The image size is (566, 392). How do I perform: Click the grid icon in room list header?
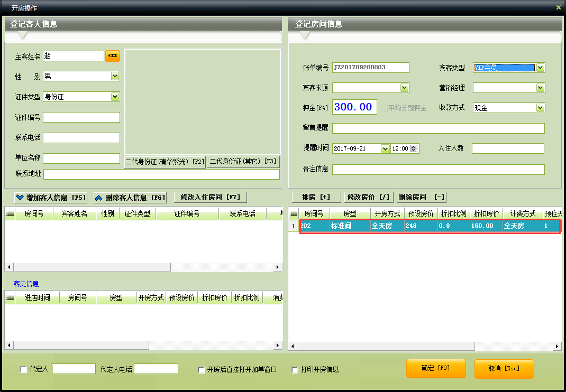[x=294, y=213]
